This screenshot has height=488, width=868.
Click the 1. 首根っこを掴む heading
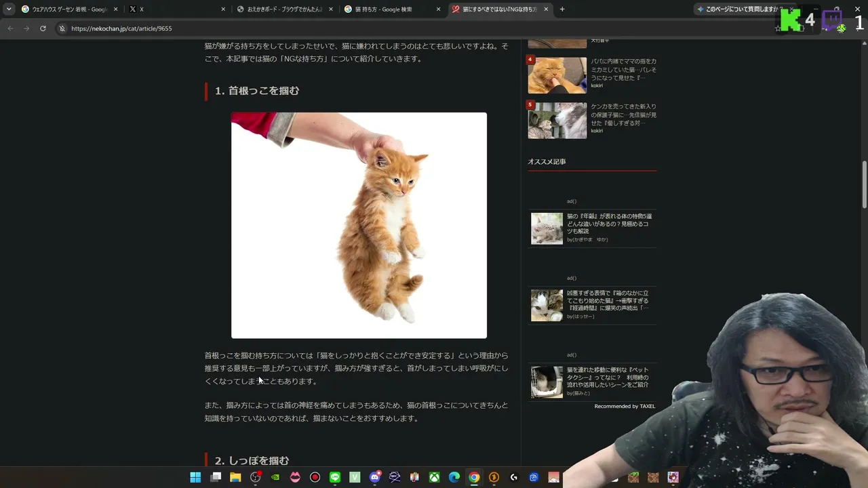click(257, 91)
